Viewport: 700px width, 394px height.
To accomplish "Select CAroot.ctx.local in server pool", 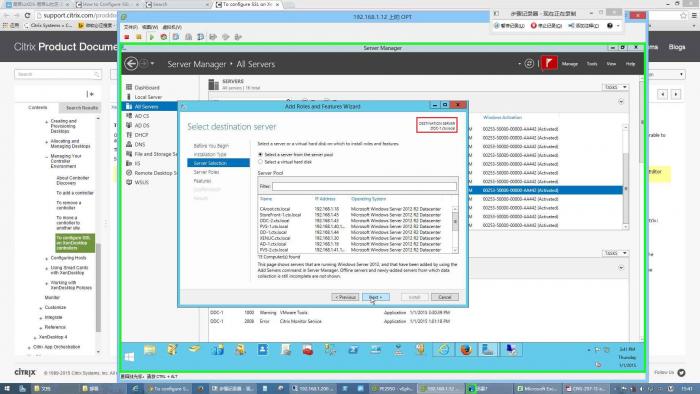I will pos(355,209).
